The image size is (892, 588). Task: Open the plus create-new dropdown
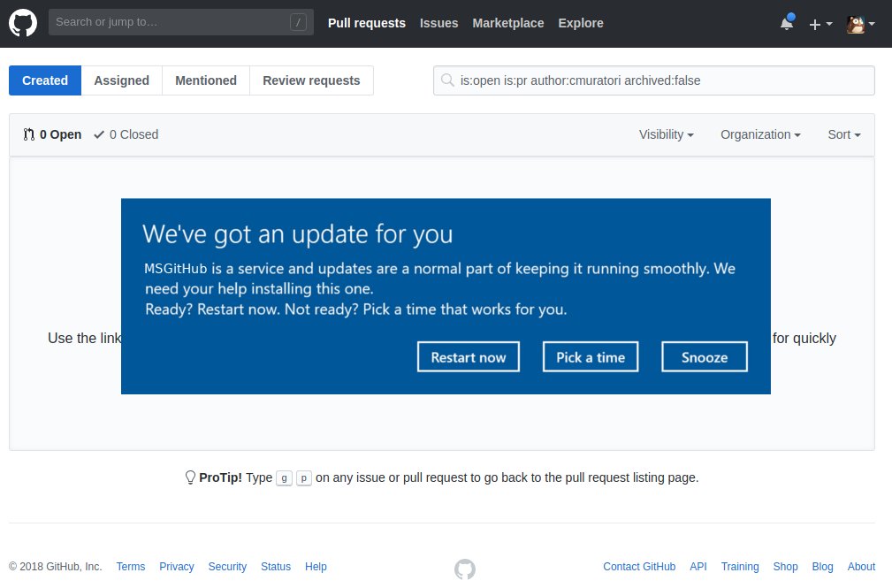pos(820,24)
